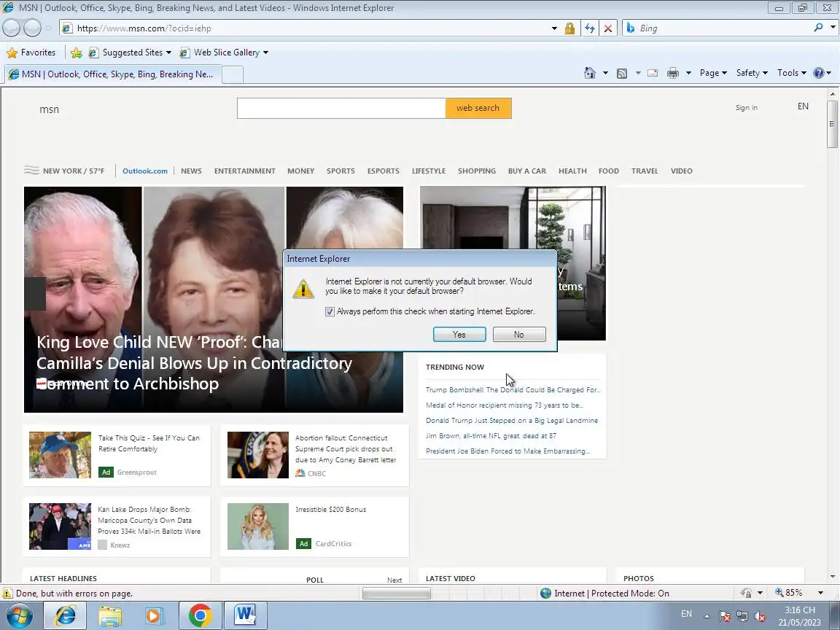840x630 pixels.
Task: Click the red Stop loading icon
Action: [608, 28]
